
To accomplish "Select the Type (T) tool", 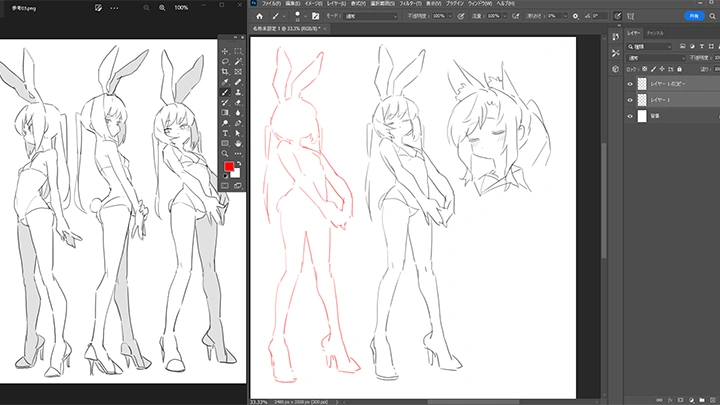I will coord(225,133).
